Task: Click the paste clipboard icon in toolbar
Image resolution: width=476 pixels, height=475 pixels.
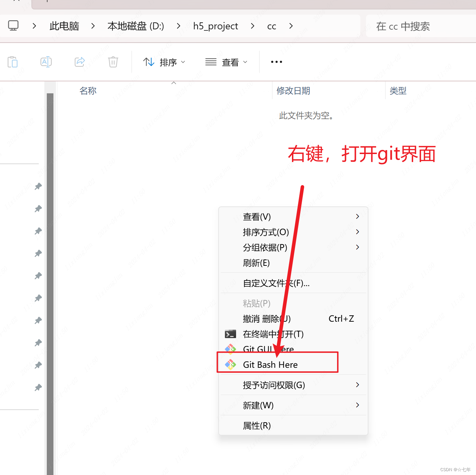Action: tap(13, 62)
